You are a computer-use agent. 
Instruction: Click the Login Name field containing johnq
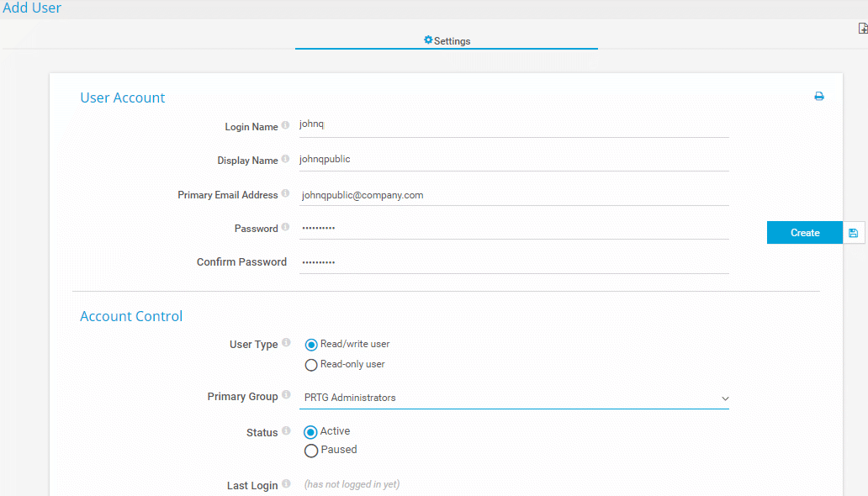[514, 125]
